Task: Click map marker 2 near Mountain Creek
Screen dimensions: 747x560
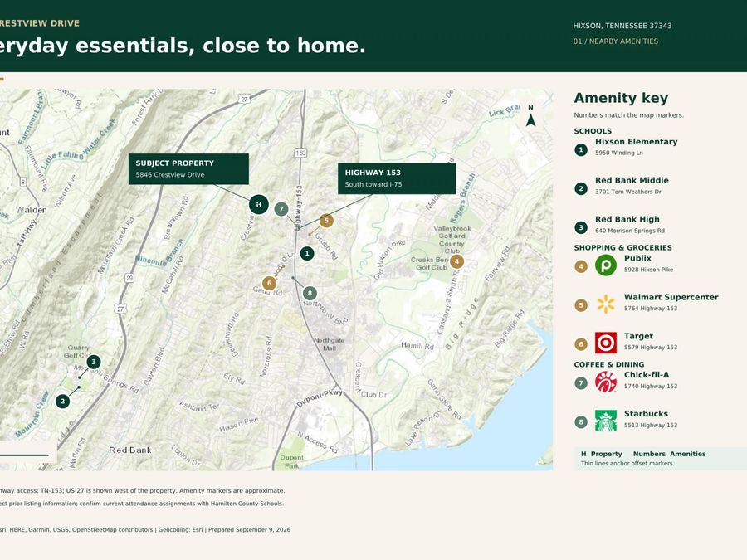Action: coord(62,402)
